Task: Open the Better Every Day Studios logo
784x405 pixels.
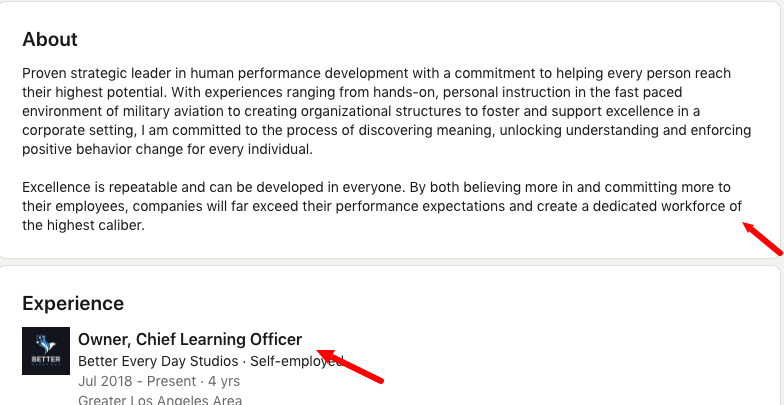Action: click(x=46, y=351)
